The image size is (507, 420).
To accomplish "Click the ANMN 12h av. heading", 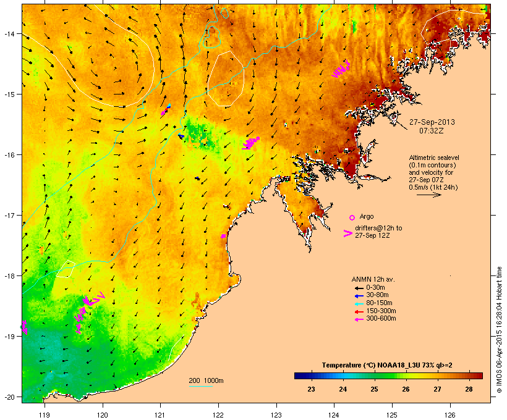I will point(373,279).
